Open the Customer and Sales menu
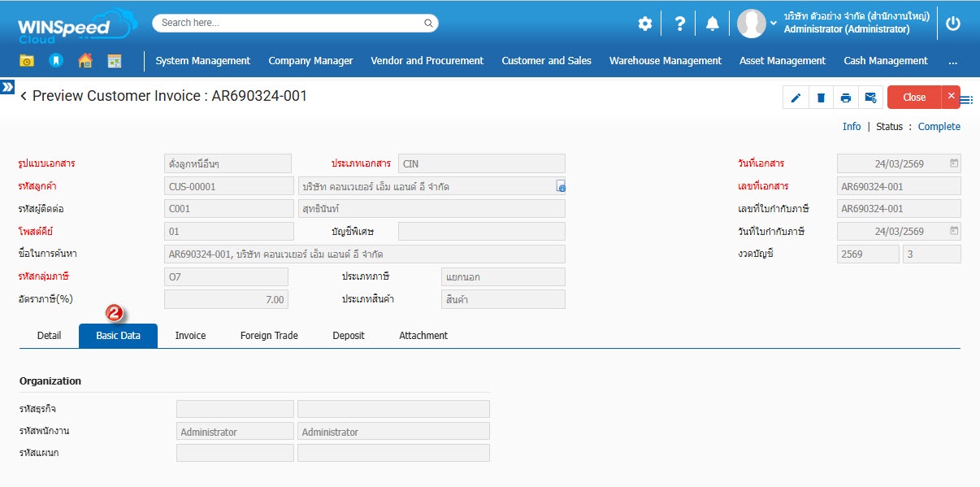Viewport: 980px width, 487px height. coord(546,61)
